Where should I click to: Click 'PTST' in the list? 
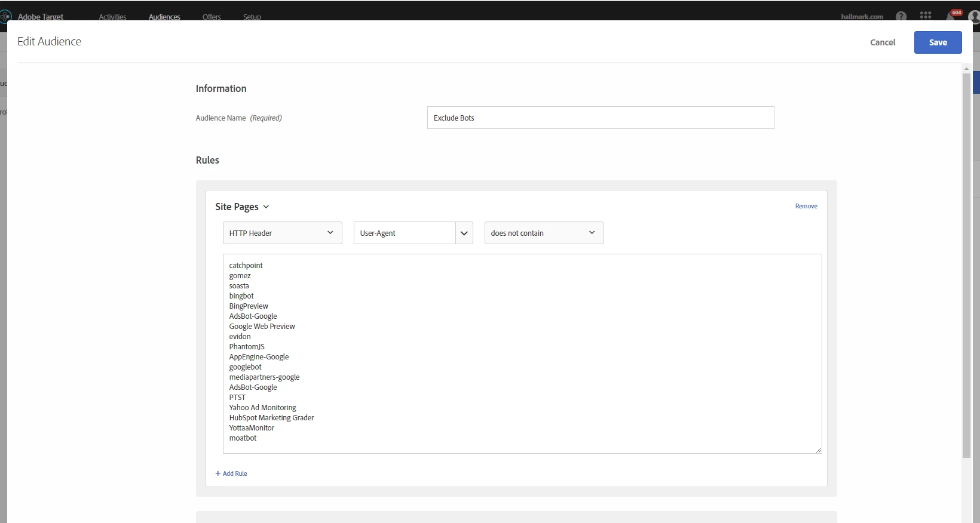pos(237,398)
